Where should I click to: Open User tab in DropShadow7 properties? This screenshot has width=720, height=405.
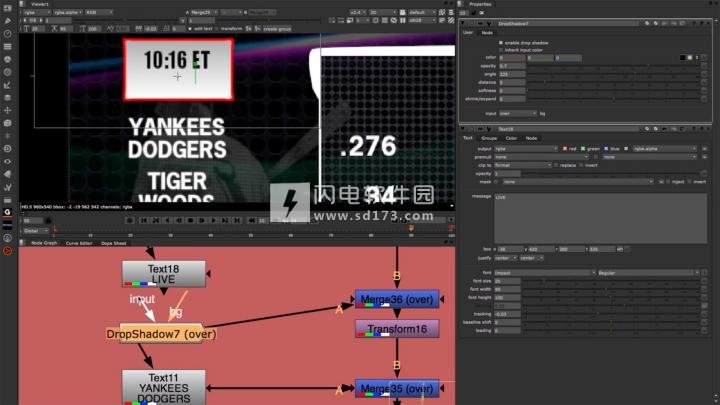coord(468,33)
